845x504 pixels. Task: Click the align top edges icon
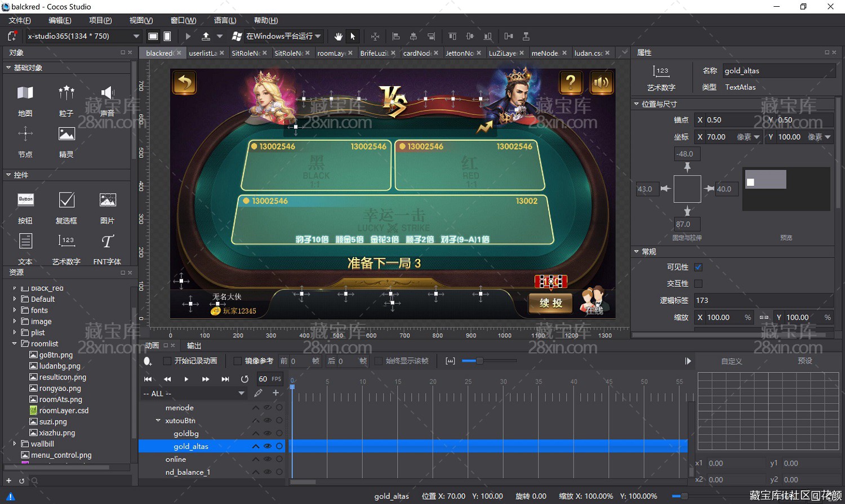(x=452, y=36)
